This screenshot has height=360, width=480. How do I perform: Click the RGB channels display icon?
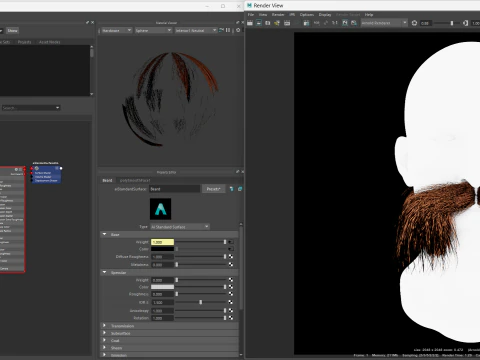coord(317,23)
